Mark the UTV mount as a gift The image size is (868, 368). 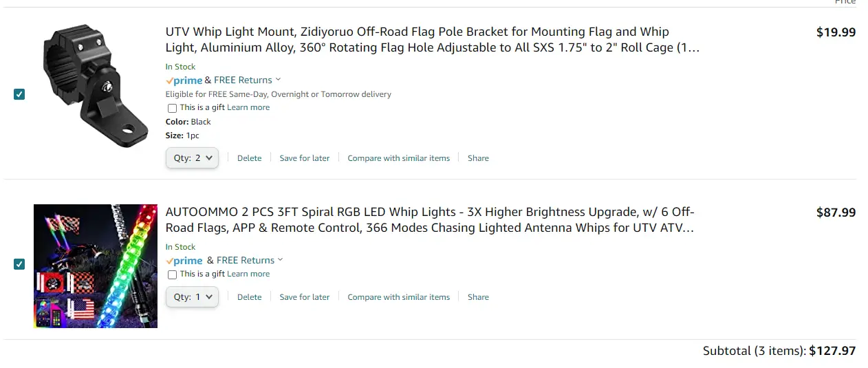click(172, 108)
